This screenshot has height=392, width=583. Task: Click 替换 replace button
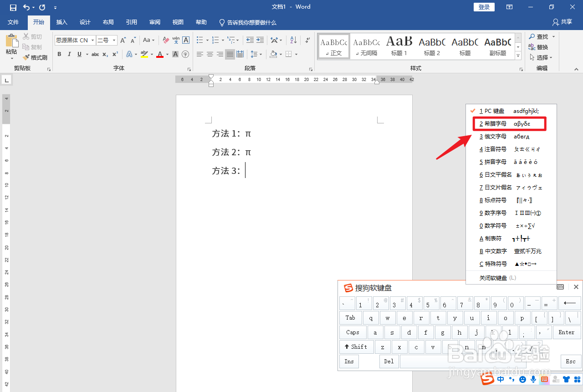[x=538, y=47]
